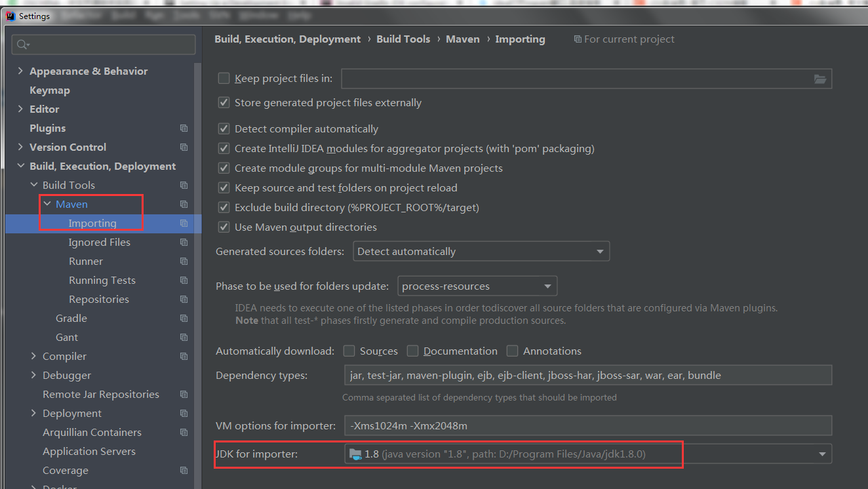Click Build, Execution, Deployment breadcrumb
The width and height of the screenshot is (868, 489).
287,39
